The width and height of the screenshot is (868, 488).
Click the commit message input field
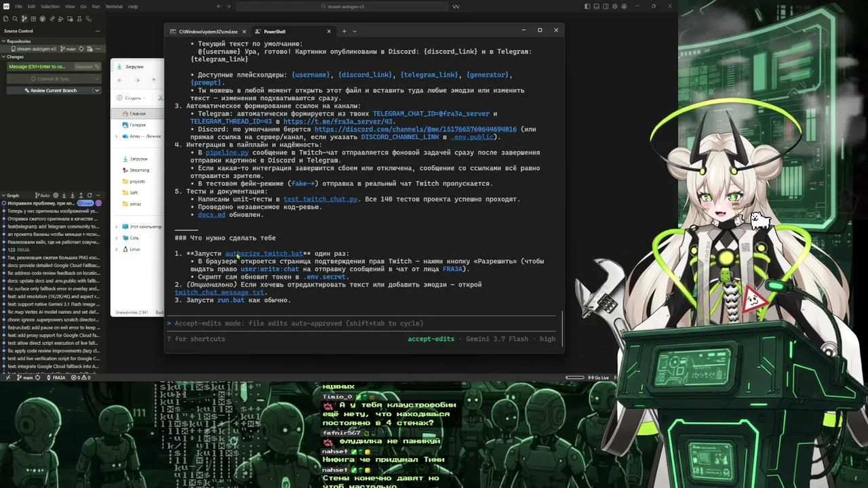tap(39, 66)
